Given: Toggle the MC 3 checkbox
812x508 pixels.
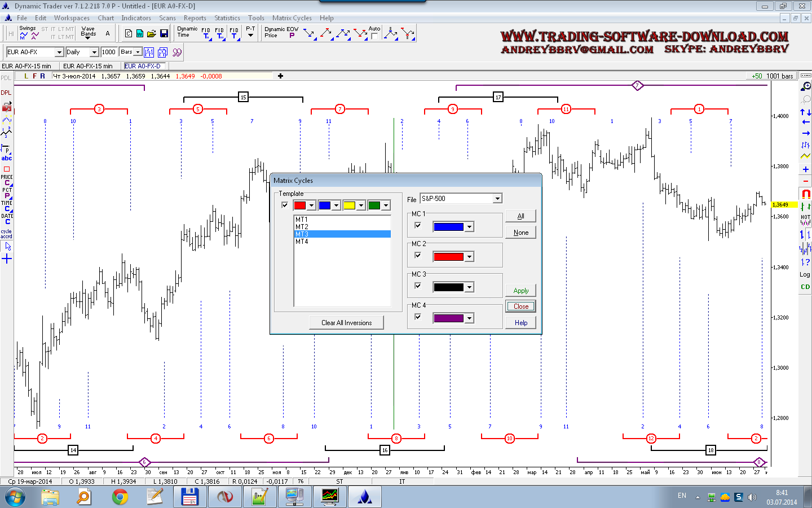Looking at the screenshot, I should (x=418, y=286).
